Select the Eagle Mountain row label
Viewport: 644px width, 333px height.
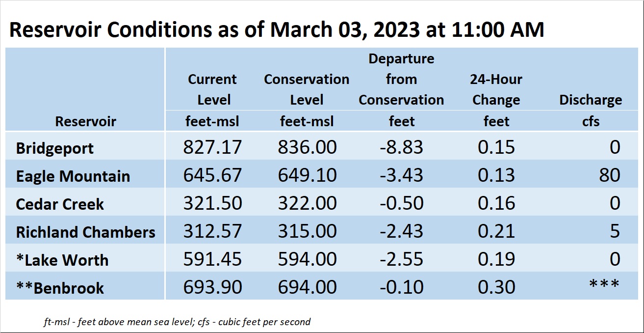73,176
